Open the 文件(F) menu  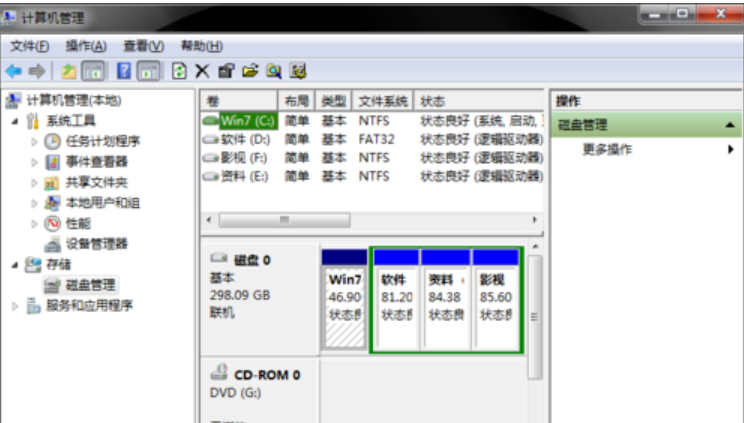tap(30, 46)
